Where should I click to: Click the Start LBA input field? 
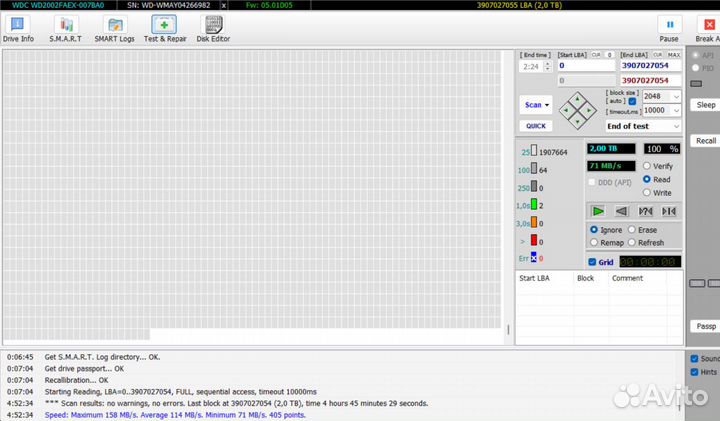[x=585, y=65]
